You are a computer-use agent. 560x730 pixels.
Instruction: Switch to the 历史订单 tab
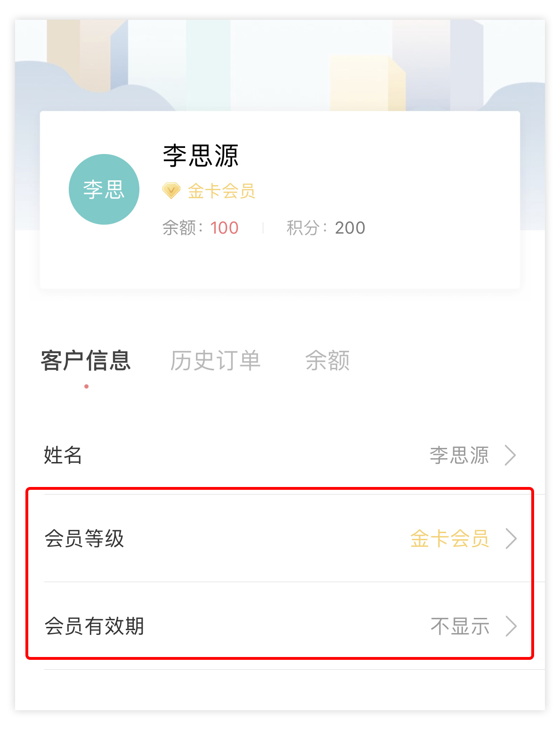215,361
